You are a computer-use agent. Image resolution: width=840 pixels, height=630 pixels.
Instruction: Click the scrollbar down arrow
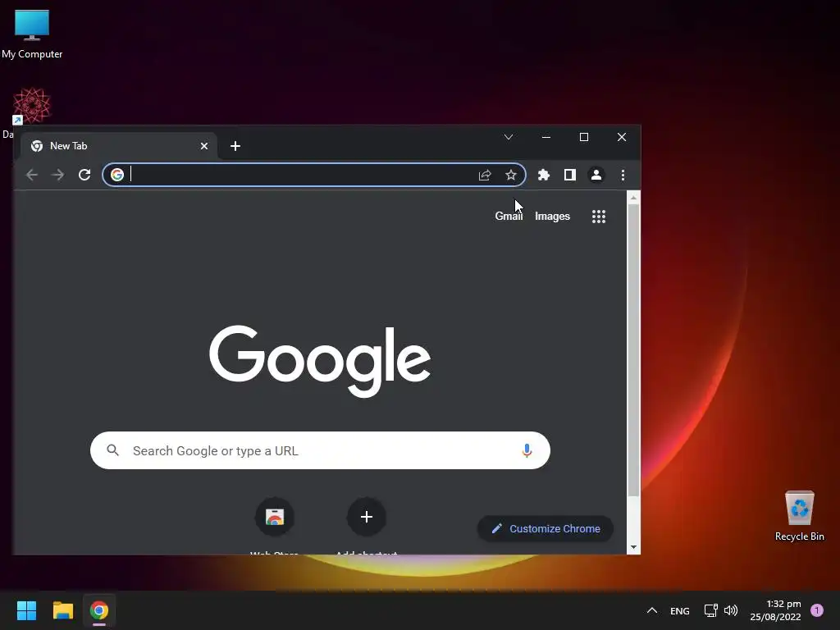click(634, 547)
